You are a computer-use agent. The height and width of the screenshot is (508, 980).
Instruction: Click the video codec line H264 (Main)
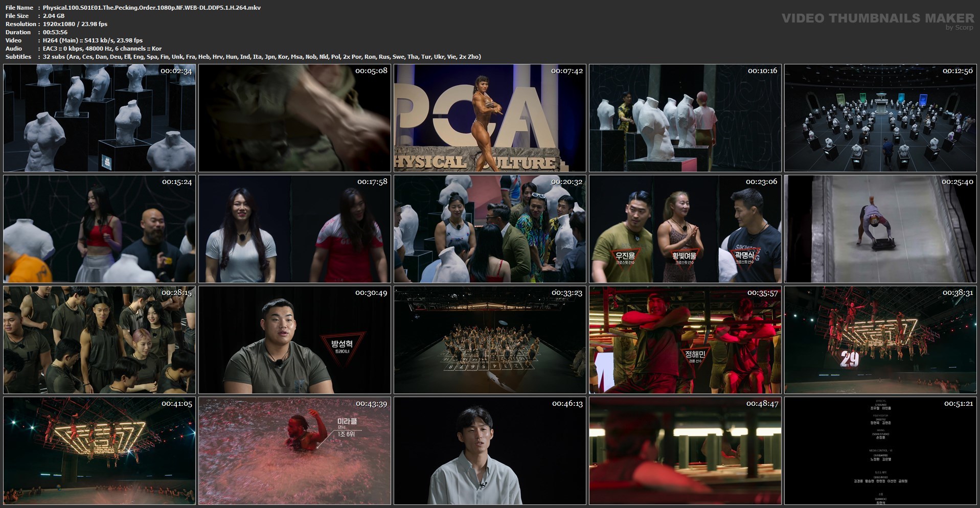[93, 40]
